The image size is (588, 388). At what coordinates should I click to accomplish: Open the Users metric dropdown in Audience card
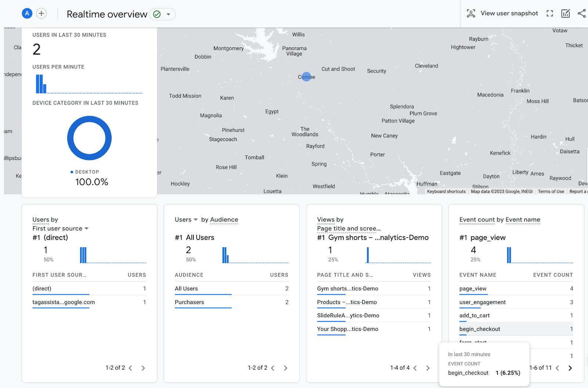196,220
